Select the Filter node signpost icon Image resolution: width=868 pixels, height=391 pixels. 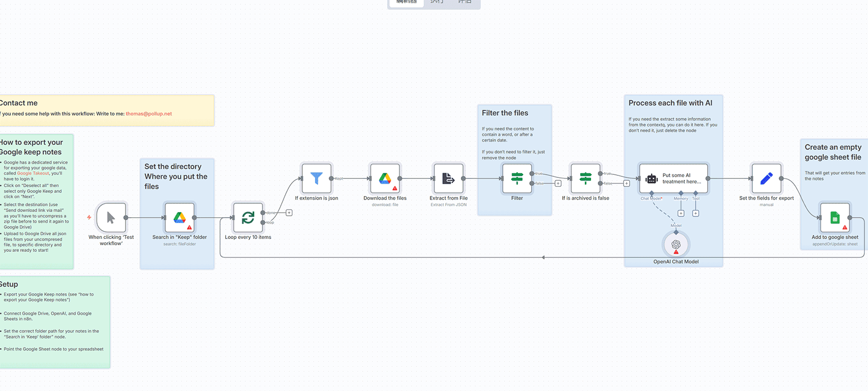tap(517, 178)
